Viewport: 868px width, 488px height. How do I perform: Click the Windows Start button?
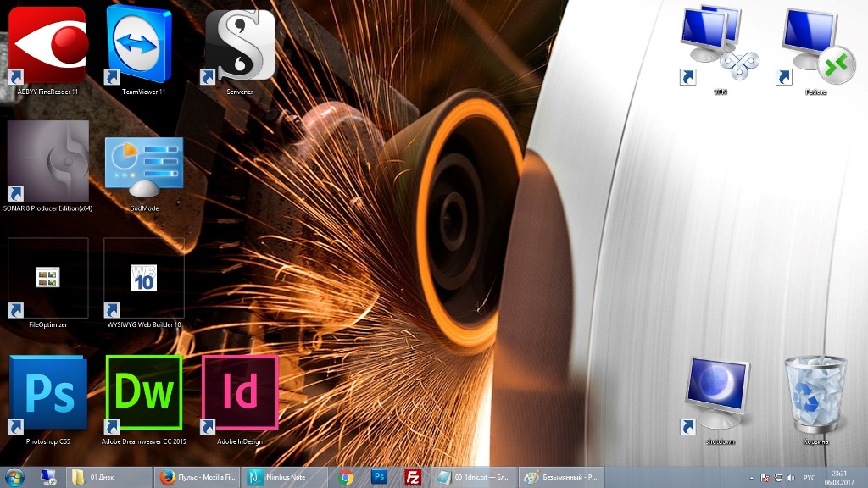coord(15,477)
